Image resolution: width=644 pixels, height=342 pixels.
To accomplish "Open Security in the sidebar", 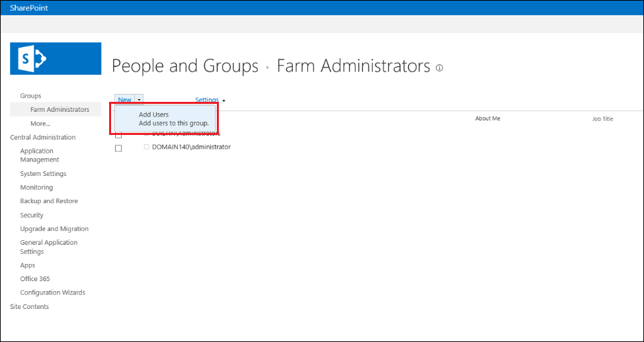I will [32, 215].
